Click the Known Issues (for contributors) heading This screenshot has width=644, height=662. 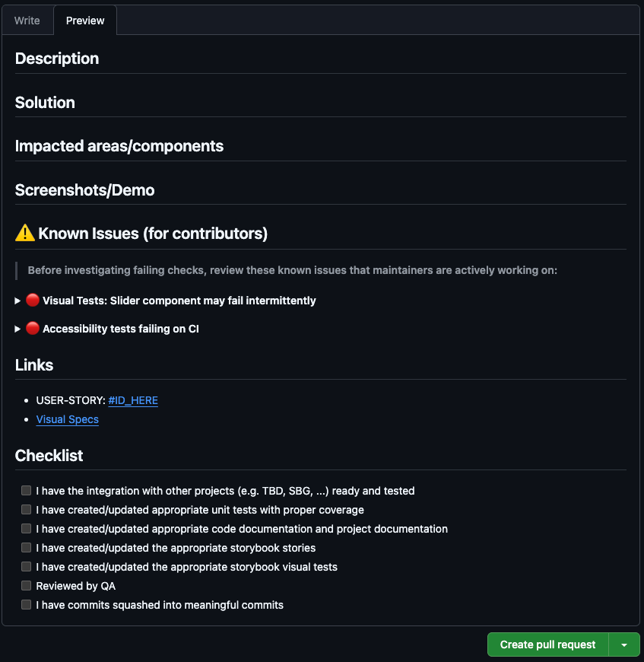153,234
